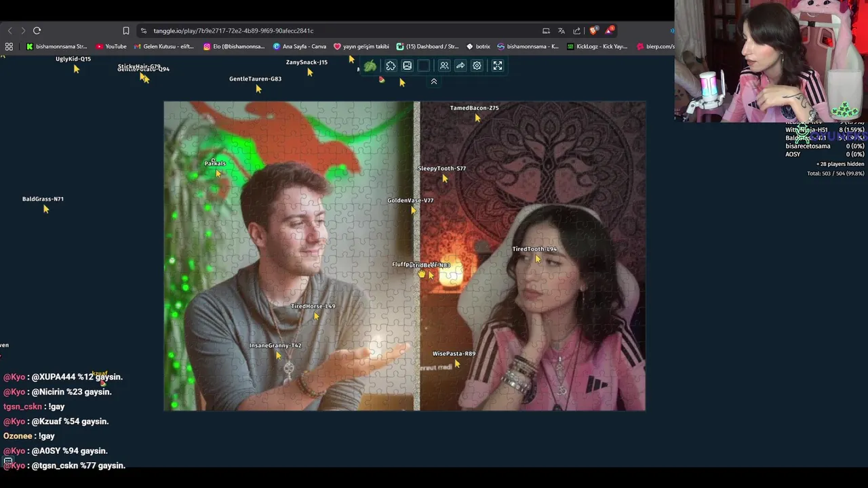Go forward with browser forward arrow

[22, 30]
